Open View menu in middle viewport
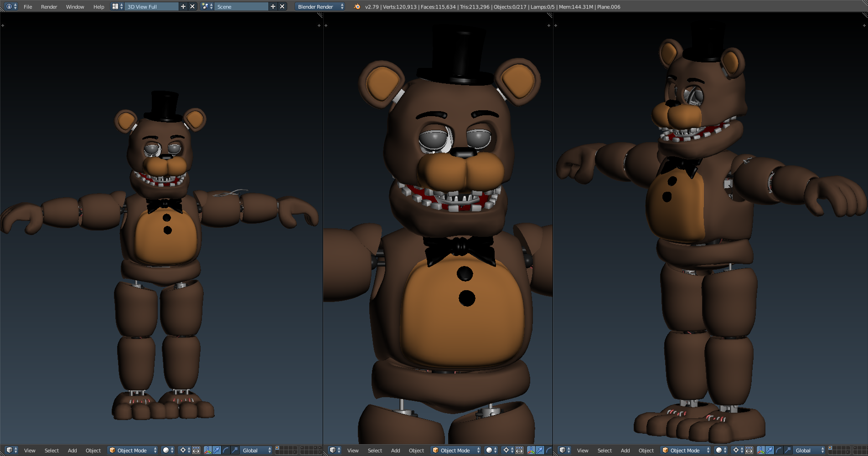Viewport: 868px width, 456px height. click(x=353, y=451)
